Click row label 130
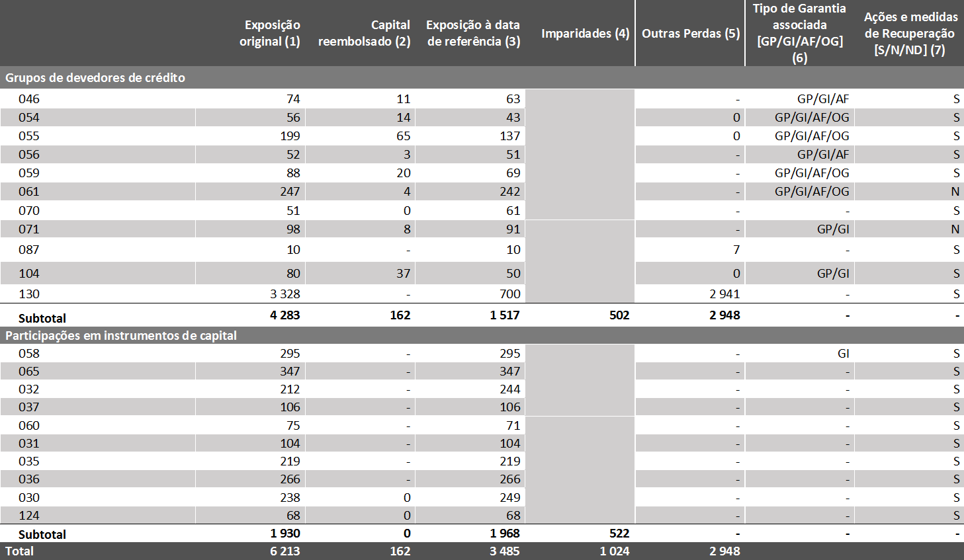Screen dimensions: 964x560 [x=29, y=294]
